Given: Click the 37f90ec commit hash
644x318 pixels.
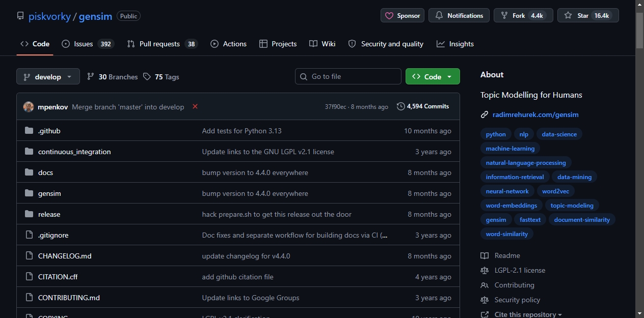Looking at the screenshot, I should (335, 107).
